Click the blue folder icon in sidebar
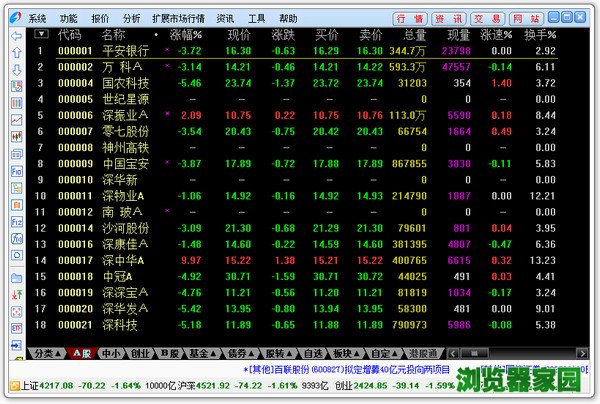Viewport: 600px width, 404px height. click(17, 276)
